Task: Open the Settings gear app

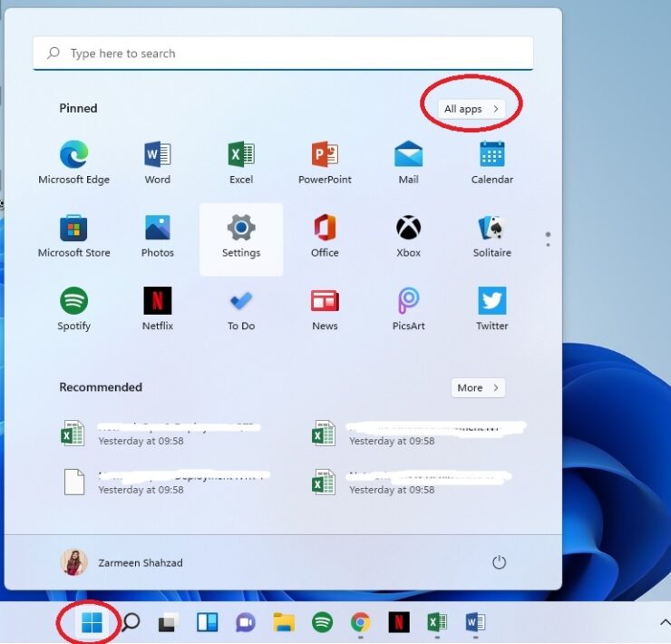Action: tap(241, 239)
